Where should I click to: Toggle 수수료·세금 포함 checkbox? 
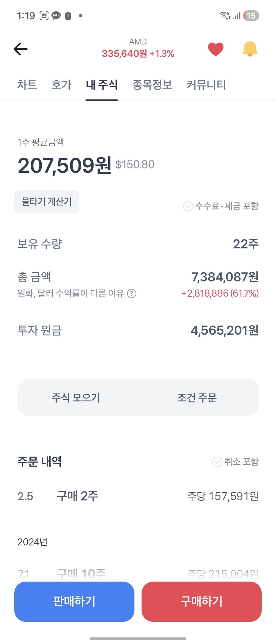[188, 206]
